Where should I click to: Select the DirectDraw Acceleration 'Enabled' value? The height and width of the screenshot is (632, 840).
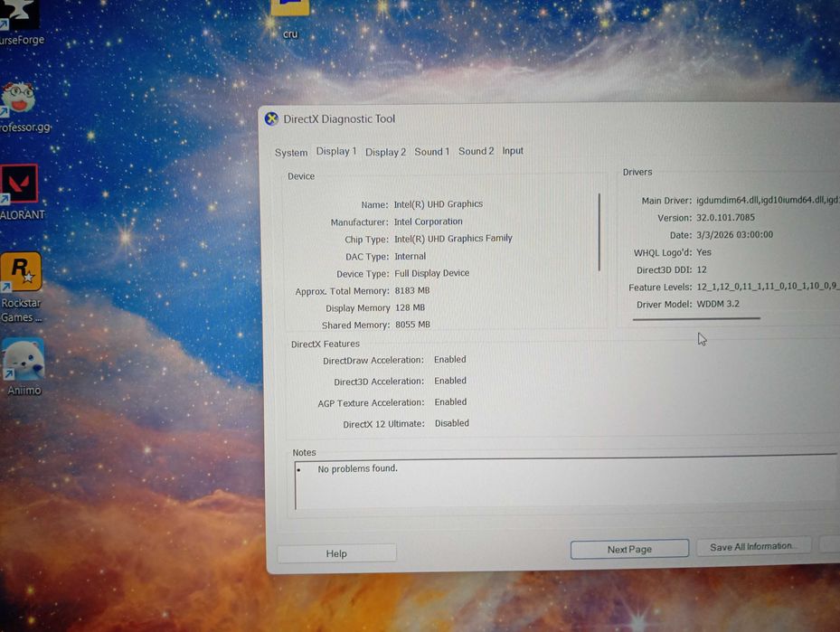450,359
